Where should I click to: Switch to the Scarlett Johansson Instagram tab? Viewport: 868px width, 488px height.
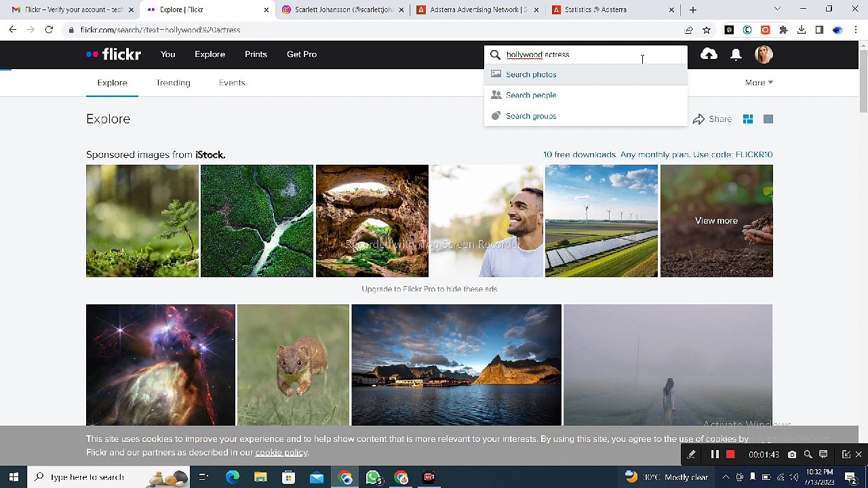click(x=342, y=10)
